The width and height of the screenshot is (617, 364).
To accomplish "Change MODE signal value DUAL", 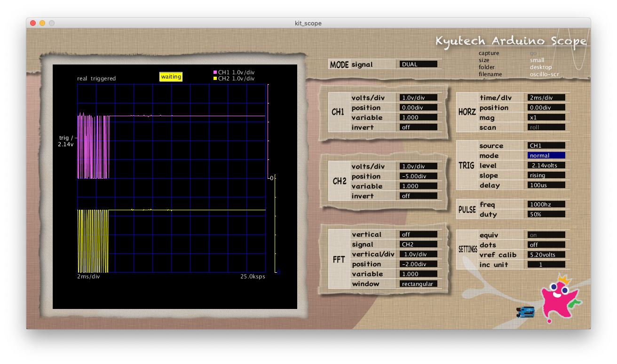I will click(x=419, y=64).
